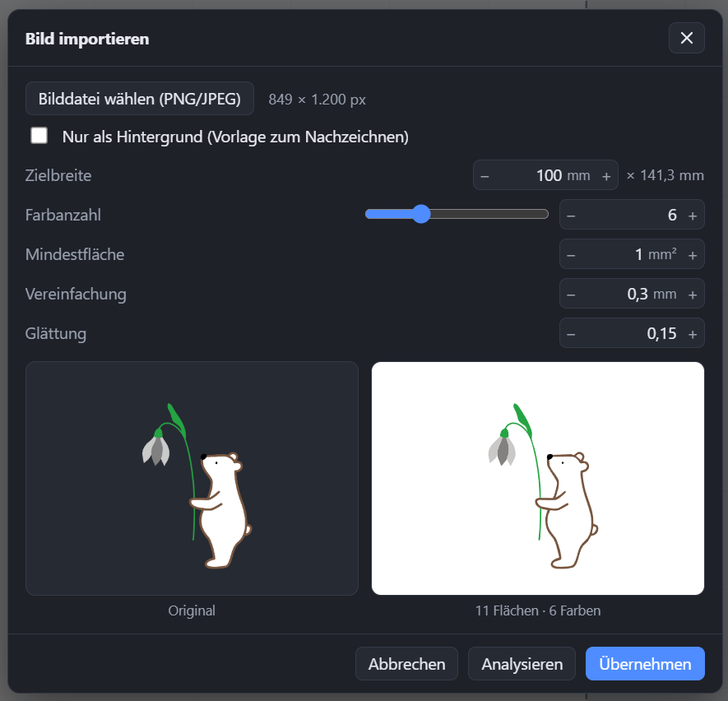Lower Mindestfläche with the minus icon
Viewport: 728px width, 701px height.
click(571, 255)
